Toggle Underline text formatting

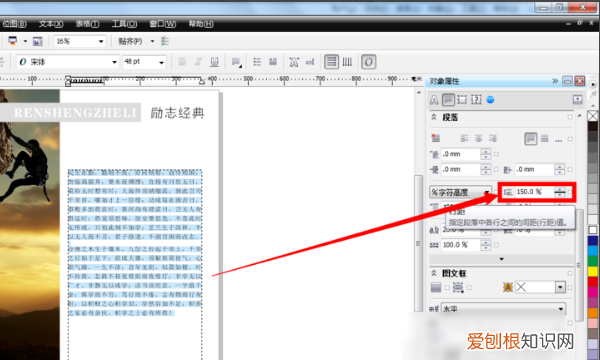(214, 62)
